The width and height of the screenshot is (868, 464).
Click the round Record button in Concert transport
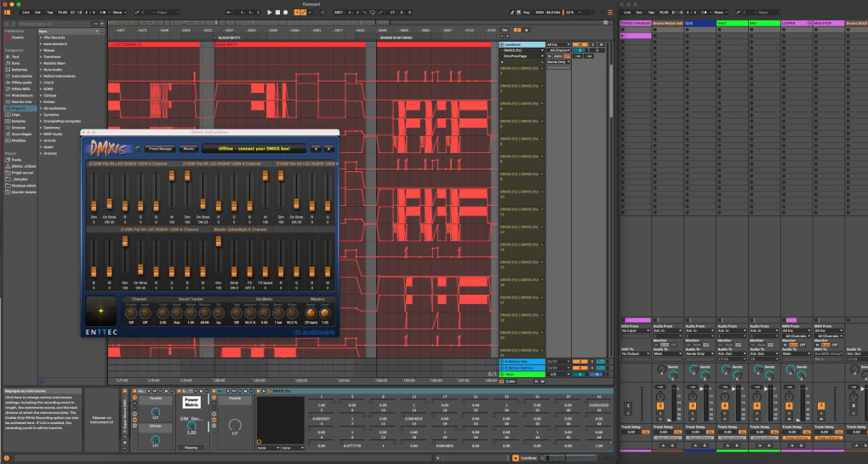tap(286, 12)
